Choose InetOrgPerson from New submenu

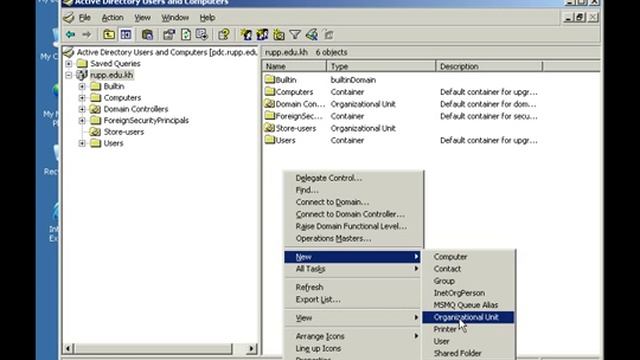(x=468, y=293)
